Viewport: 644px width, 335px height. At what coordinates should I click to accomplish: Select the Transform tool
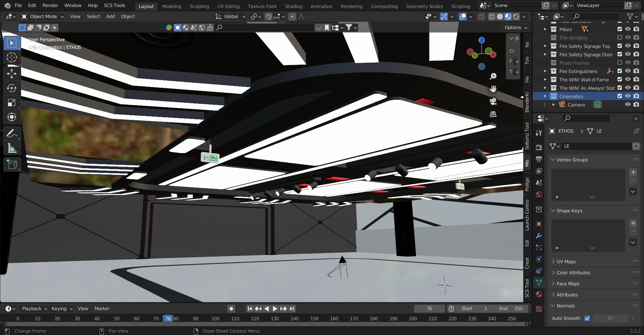coord(12,117)
